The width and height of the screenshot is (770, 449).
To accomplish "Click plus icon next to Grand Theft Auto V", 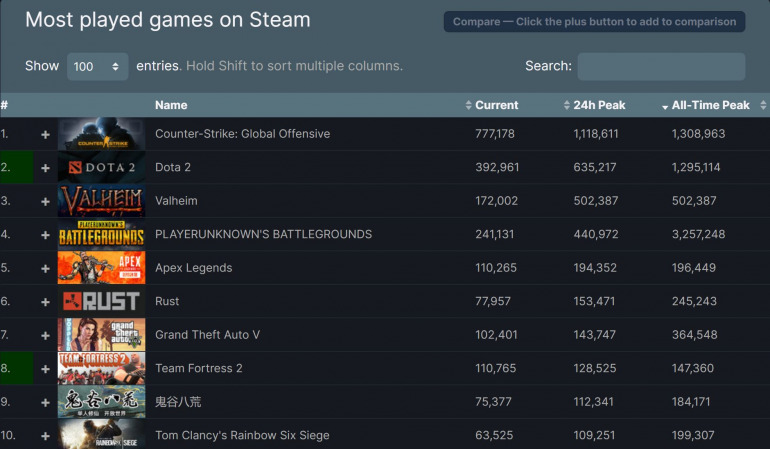I will (x=45, y=335).
